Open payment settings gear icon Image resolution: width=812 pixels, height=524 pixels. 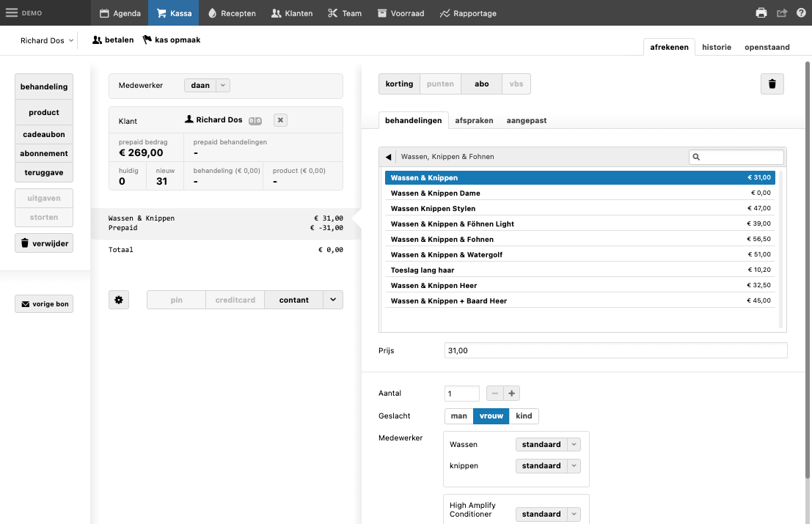point(119,300)
